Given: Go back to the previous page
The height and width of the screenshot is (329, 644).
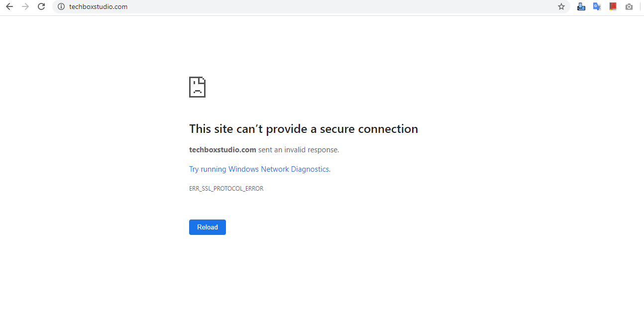Looking at the screenshot, I should tap(9, 6).
